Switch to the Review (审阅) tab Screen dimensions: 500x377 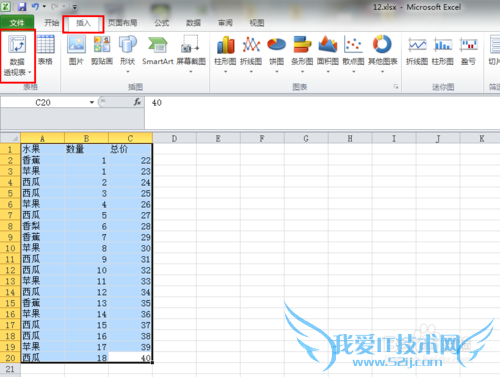coord(225,23)
